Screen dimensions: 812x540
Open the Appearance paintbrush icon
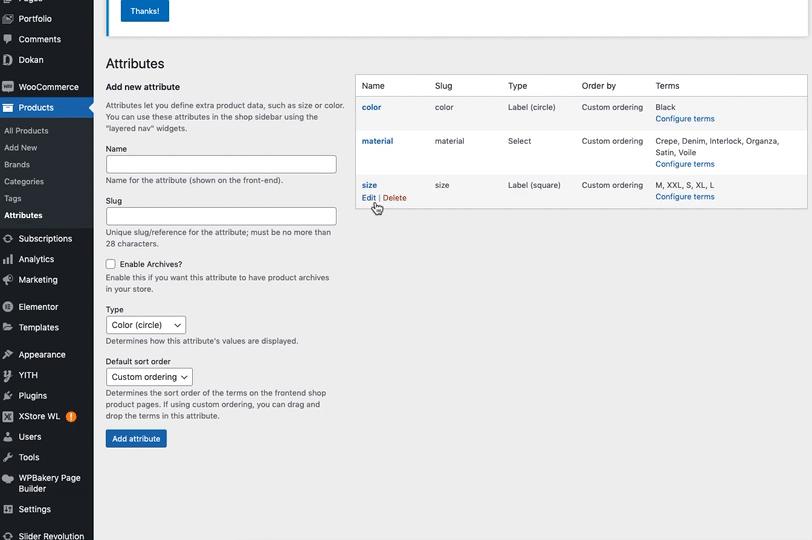click(8, 355)
